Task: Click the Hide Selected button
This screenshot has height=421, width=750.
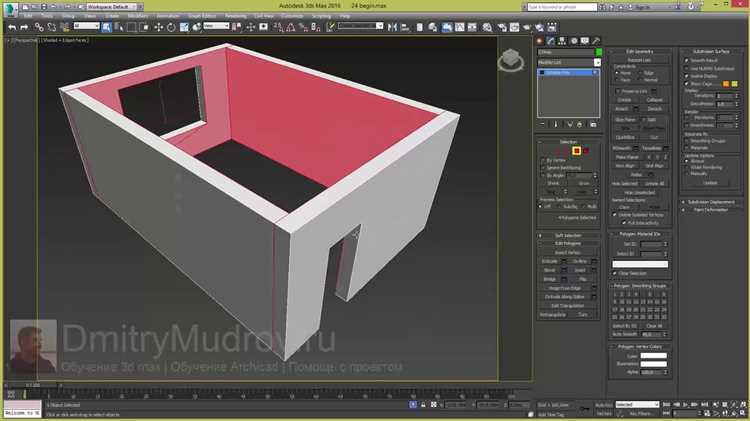Action: pyautogui.click(x=625, y=184)
